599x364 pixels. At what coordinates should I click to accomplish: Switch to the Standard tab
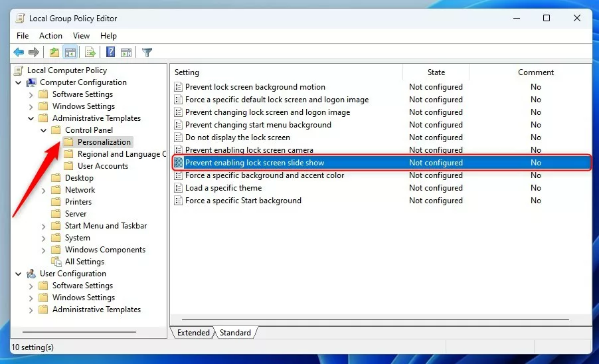point(235,333)
